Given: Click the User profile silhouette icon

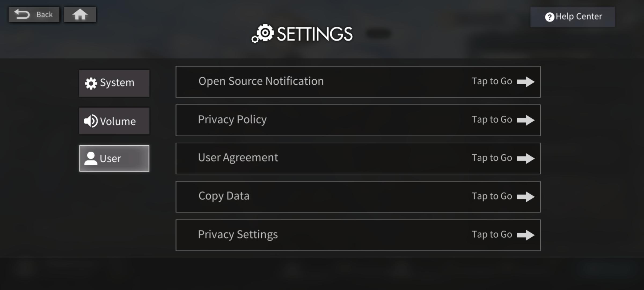Looking at the screenshot, I should tap(91, 158).
